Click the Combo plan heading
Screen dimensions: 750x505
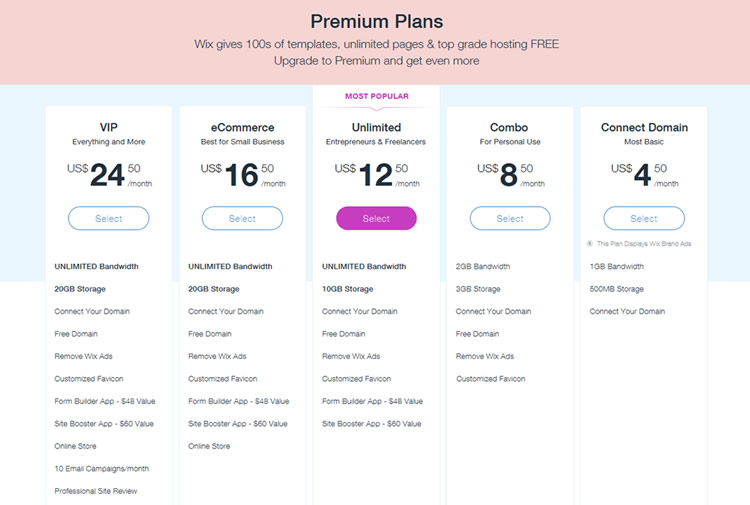[510, 128]
